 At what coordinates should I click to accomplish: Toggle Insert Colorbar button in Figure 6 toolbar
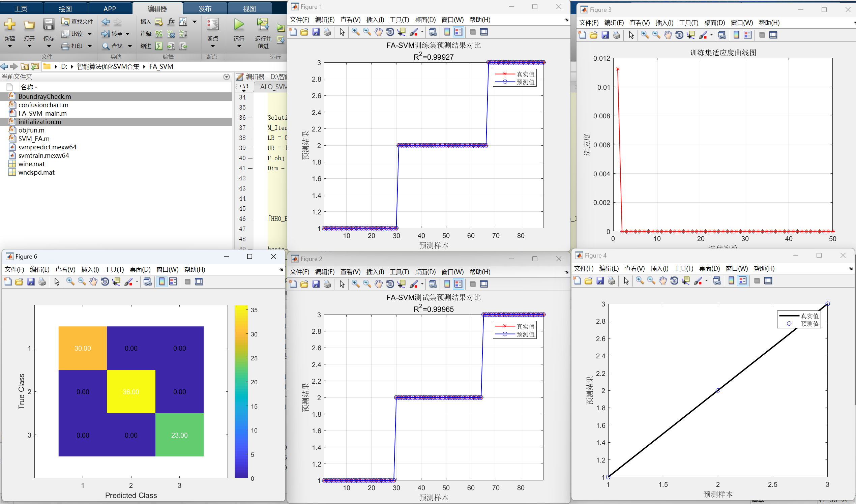162,281
